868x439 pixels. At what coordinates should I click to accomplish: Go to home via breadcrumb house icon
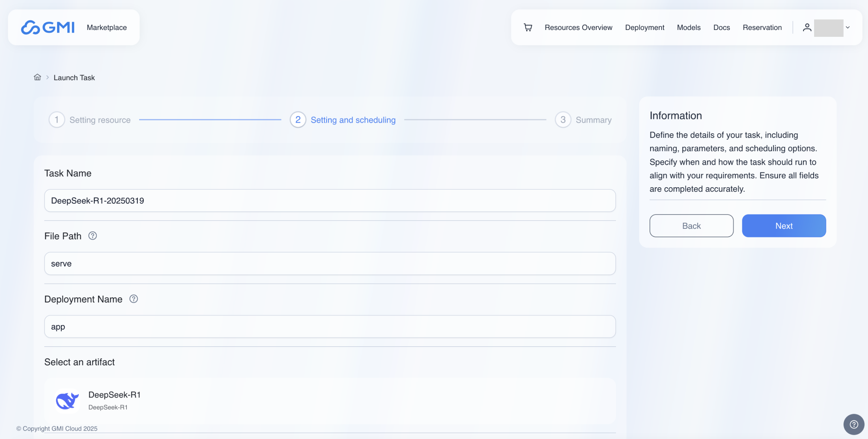click(37, 77)
